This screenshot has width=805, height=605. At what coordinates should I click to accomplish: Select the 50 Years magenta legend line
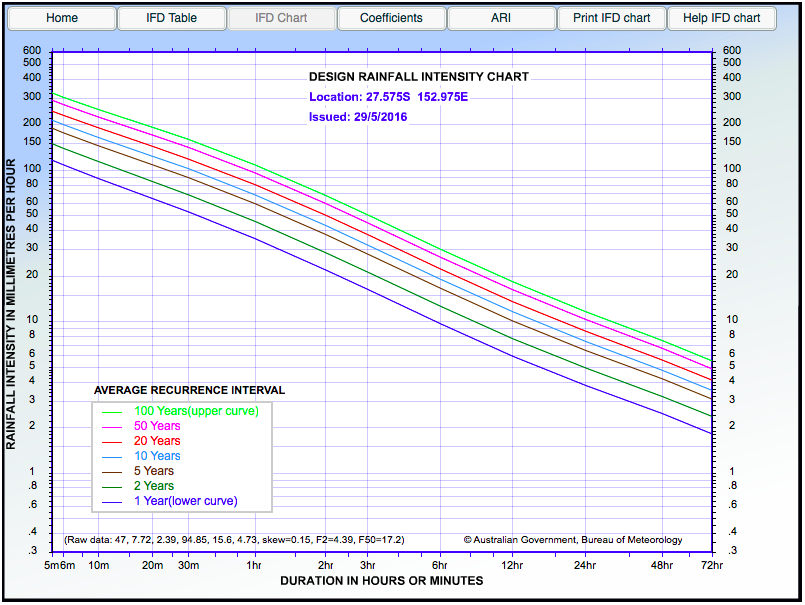[x=156, y=426]
